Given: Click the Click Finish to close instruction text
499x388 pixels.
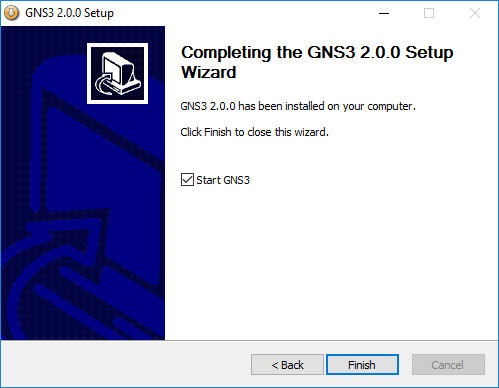Looking at the screenshot, I should coord(255,132).
